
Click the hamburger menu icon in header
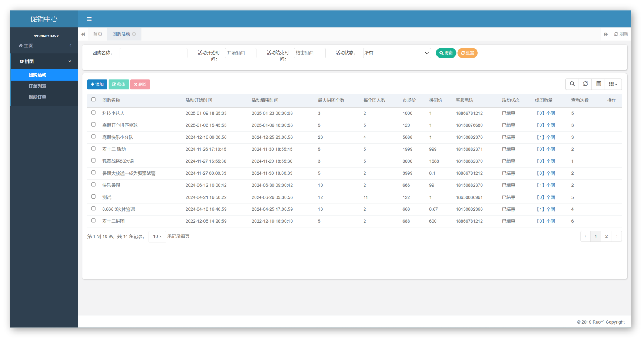(89, 19)
